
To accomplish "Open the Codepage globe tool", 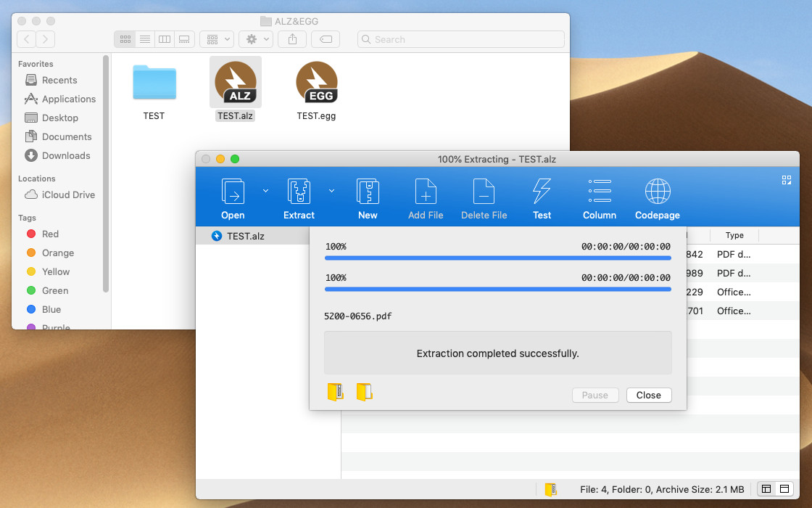I will tap(657, 192).
